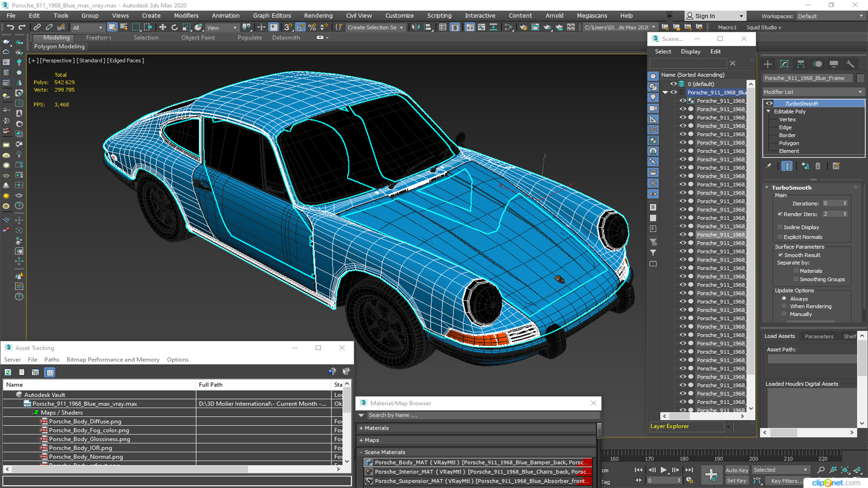Viewport: 868px width, 488px height.
Task: Click Sign In button
Action: coord(715,16)
